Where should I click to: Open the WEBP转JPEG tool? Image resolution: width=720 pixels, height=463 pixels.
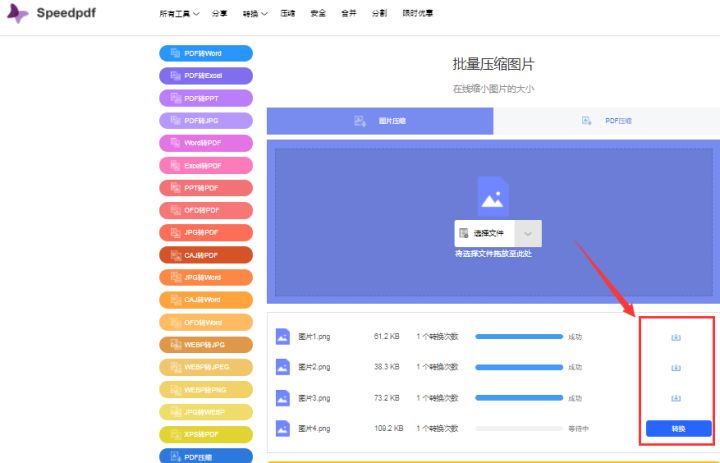(206, 367)
